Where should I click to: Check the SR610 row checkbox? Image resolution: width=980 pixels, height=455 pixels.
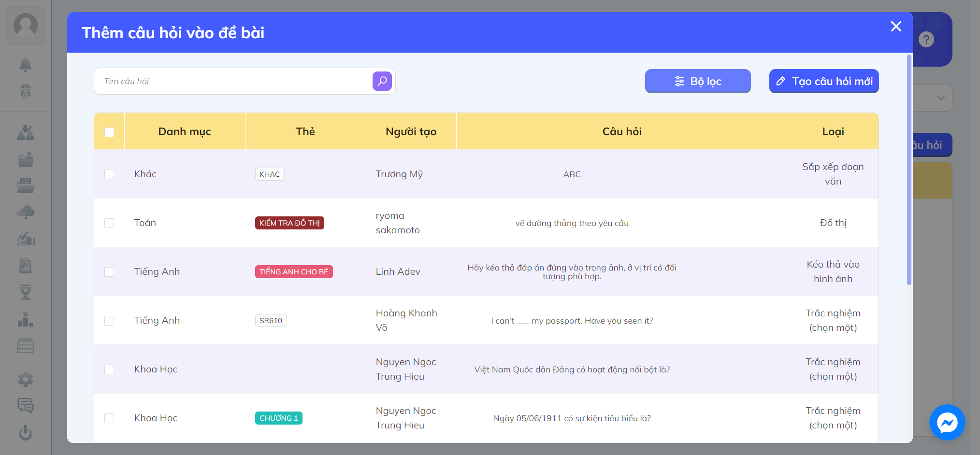click(x=109, y=321)
